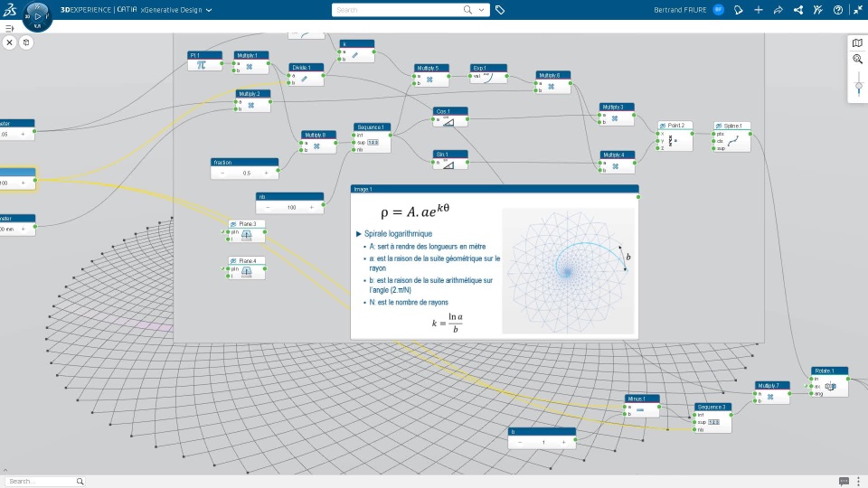Click the 3D box icon beside the X button
868x488 pixels.
coord(26,42)
